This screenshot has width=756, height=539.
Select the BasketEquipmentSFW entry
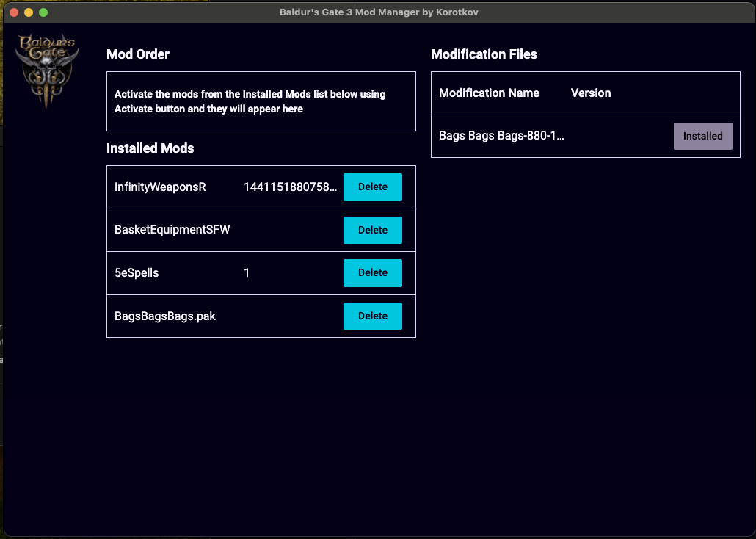172,230
